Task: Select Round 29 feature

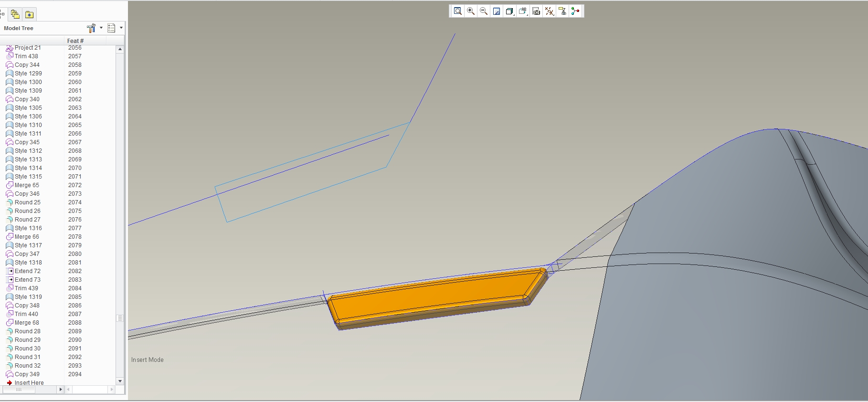Action: (x=28, y=340)
